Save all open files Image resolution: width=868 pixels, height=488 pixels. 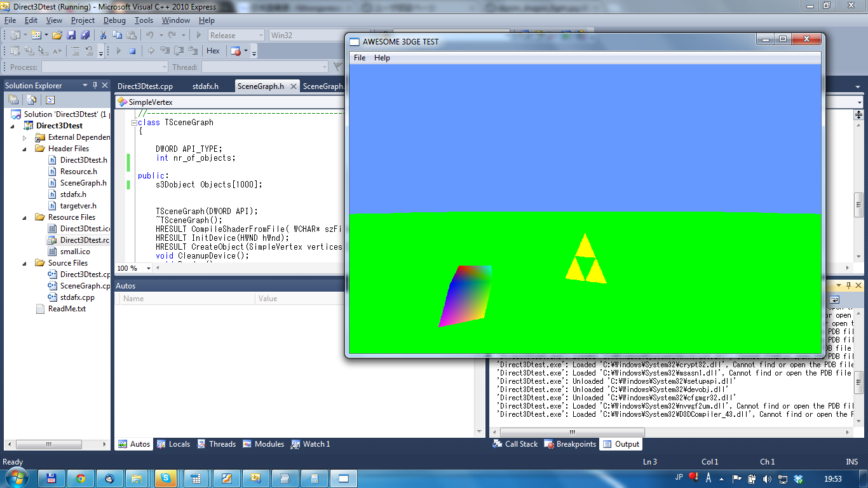pyautogui.click(x=85, y=35)
